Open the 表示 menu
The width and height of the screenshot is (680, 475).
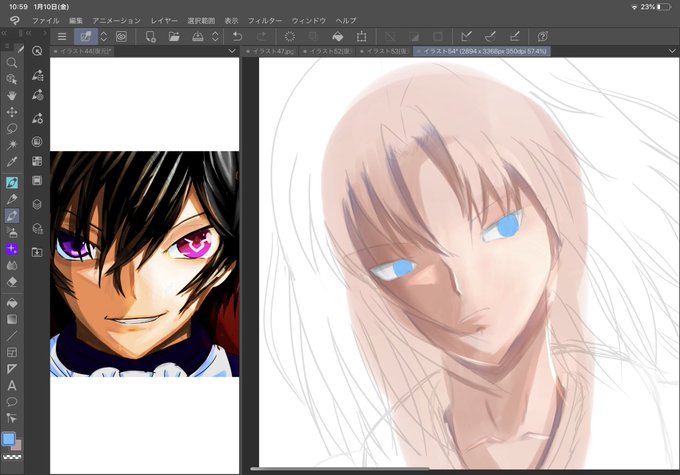231,21
